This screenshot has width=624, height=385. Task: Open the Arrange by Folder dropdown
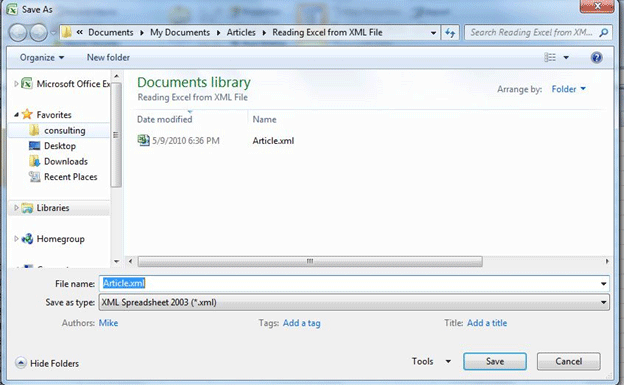pyautogui.click(x=569, y=89)
